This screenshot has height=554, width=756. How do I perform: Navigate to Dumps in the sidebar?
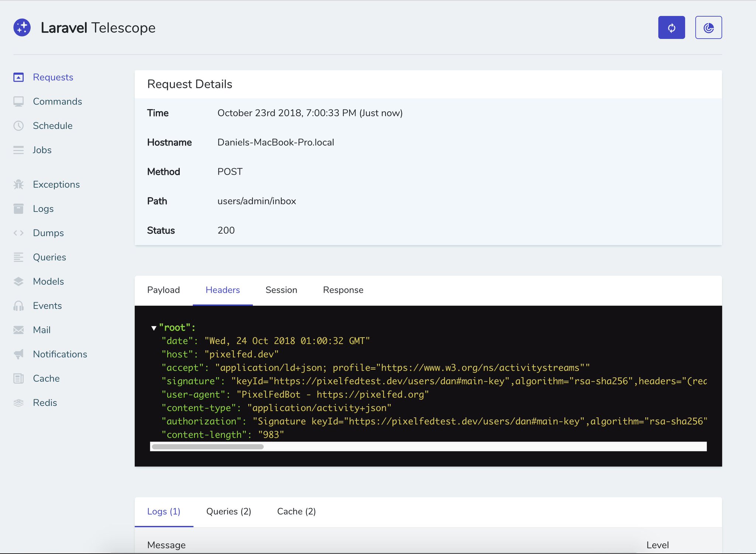click(48, 233)
